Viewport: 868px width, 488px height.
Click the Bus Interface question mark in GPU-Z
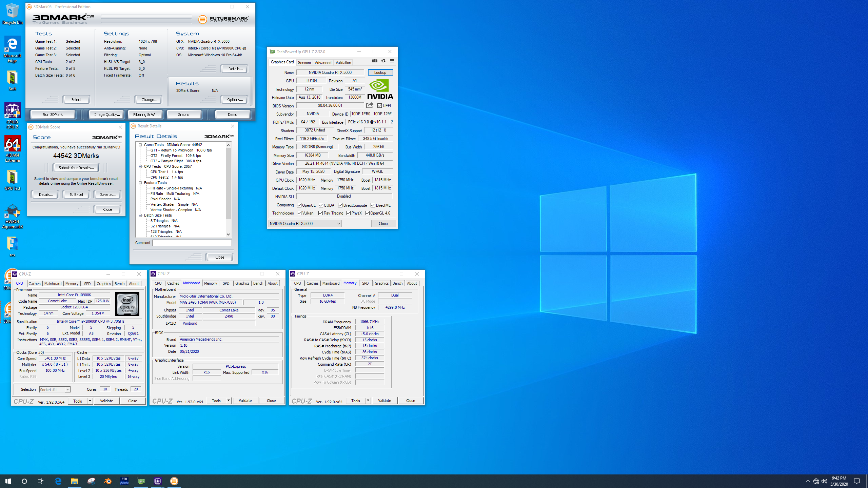pos(392,122)
